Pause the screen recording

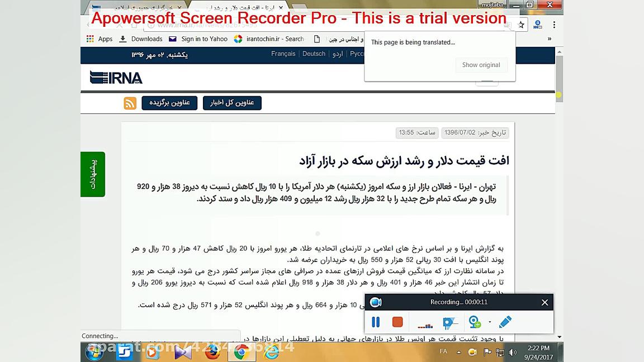pyautogui.click(x=376, y=322)
